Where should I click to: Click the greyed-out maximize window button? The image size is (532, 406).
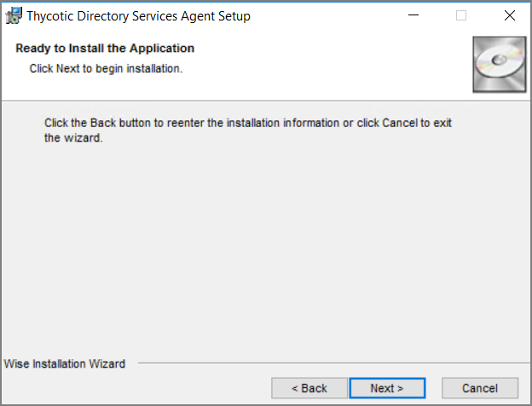tap(461, 15)
